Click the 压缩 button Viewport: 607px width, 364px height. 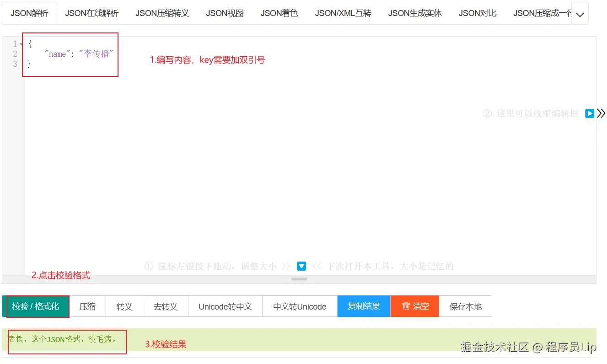click(x=87, y=306)
